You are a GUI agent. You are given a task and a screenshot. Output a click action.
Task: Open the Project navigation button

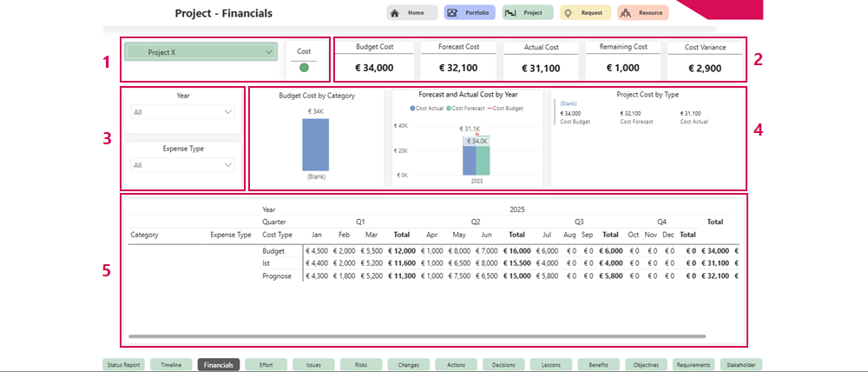(x=528, y=13)
